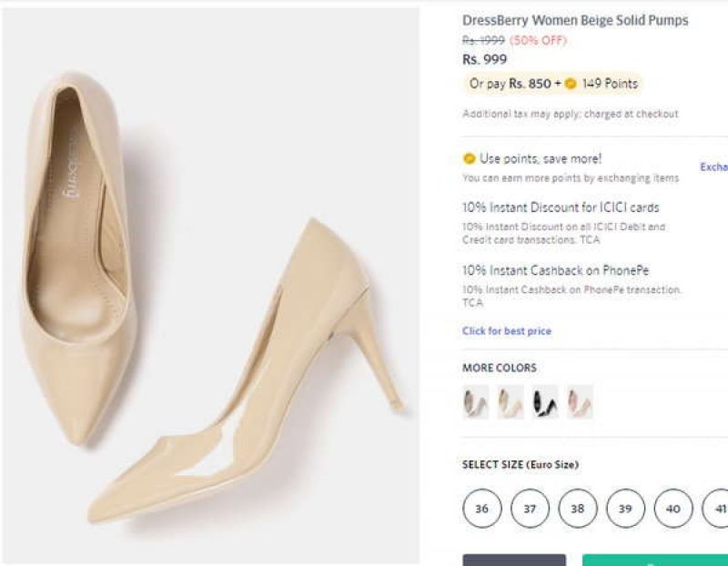Click the 10% Instant Discount ICICI offer

[561, 207]
